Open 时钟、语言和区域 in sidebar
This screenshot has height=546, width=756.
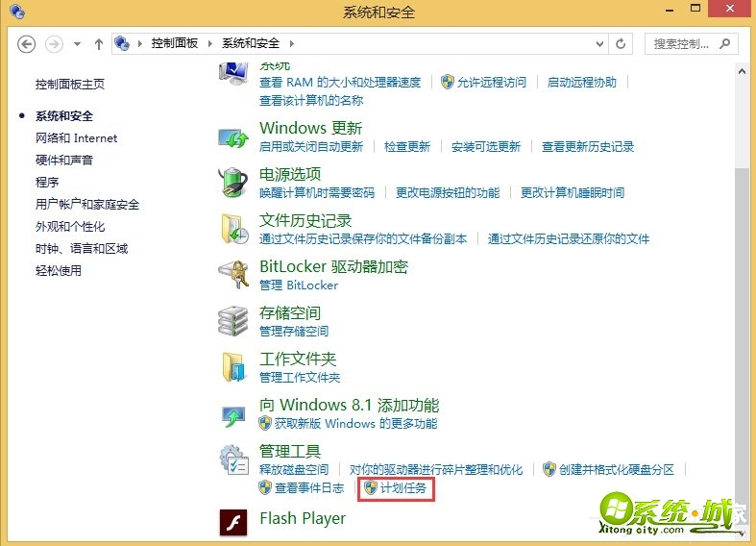(82, 249)
